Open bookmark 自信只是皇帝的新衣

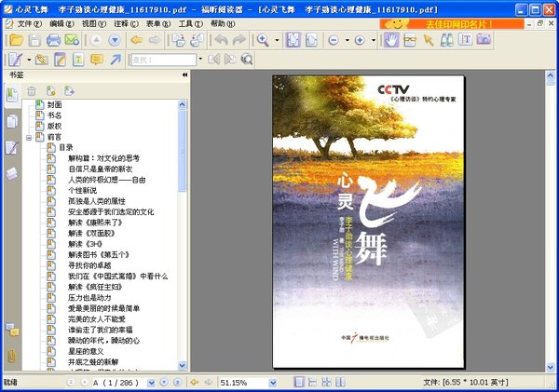[101, 169]
